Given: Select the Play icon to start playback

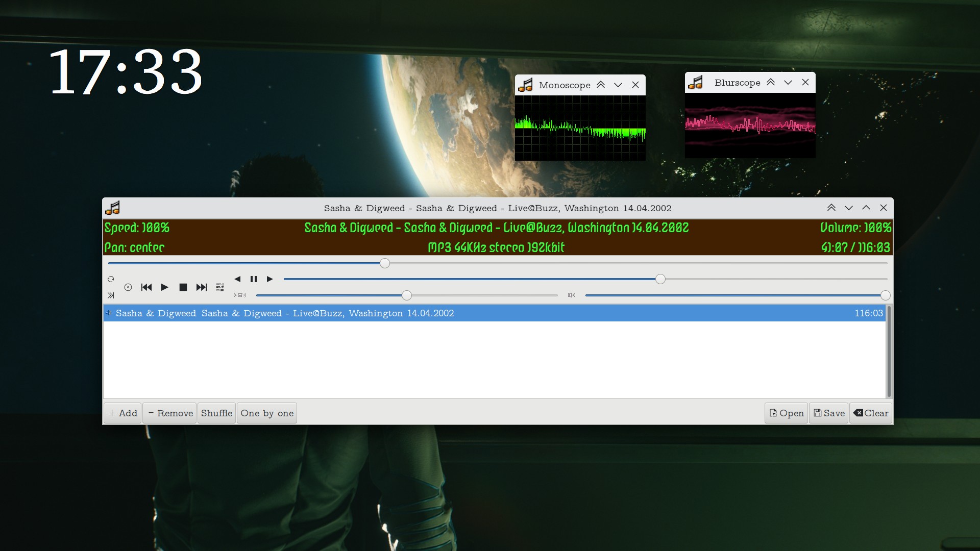Looking at the screenshot, I should tap(164, 287).
